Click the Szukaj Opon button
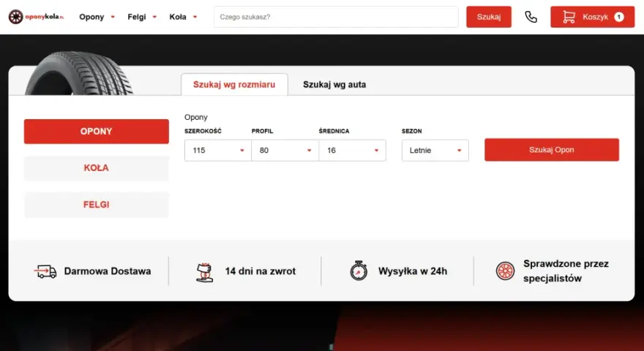Viewport: 644px width, 351px height. (551, 150)
